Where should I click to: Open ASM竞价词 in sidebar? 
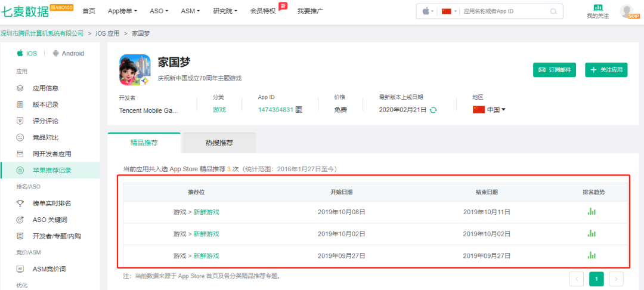[50, 269]
